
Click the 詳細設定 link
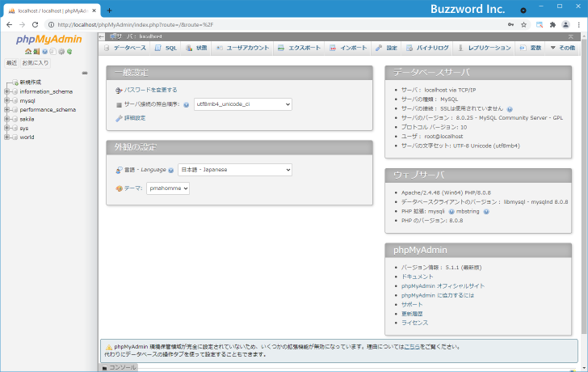[135, 118]
